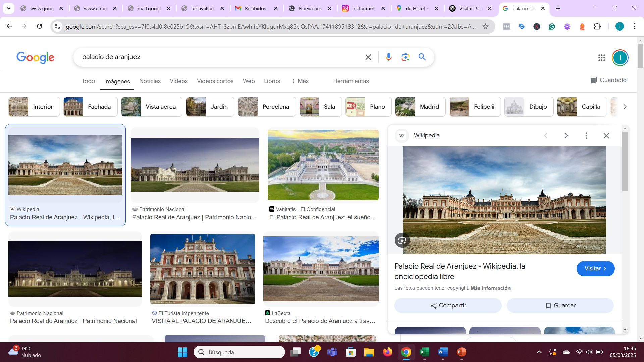Switch to the Todo results tab
This screenshot has height=362, width=644.
tap(88, 81)
